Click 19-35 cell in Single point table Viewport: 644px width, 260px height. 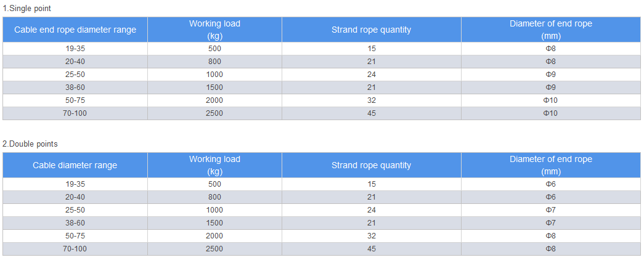click(75, 49)
